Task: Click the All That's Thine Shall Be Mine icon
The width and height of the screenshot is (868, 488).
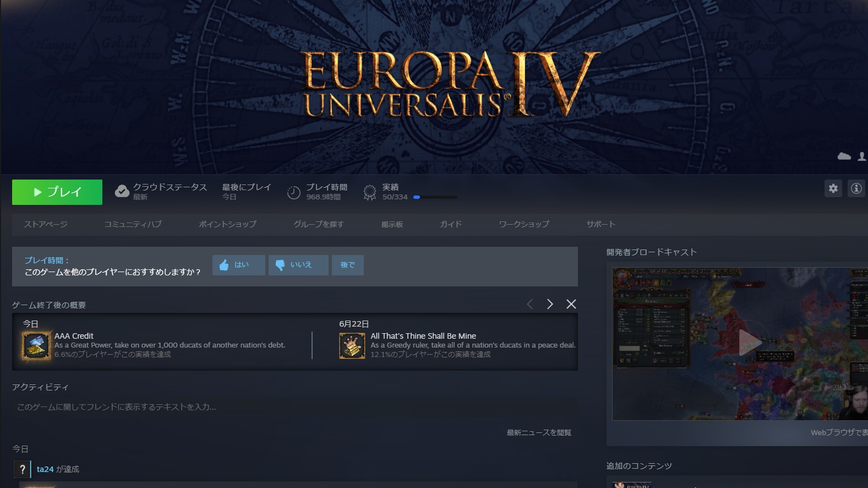Action: click(352, 346)
